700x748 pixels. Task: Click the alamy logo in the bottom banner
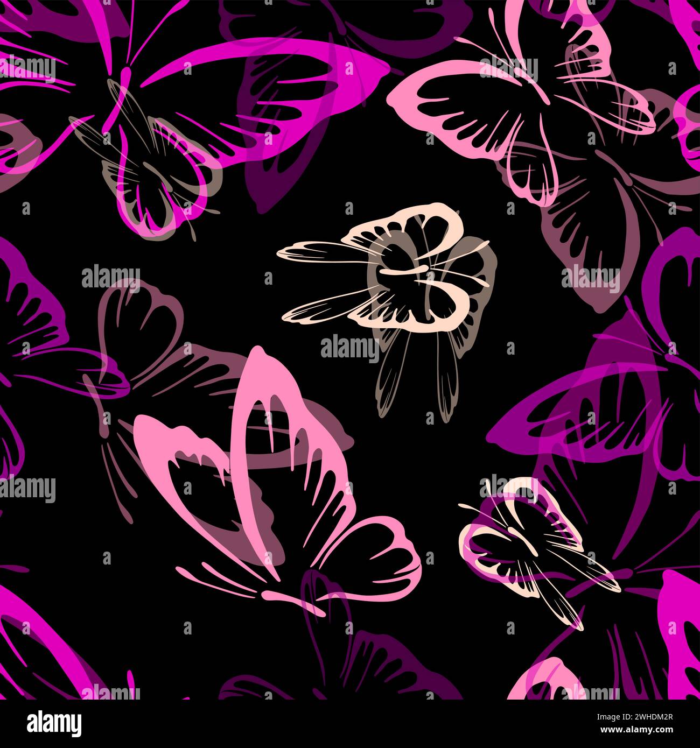point(54,723)
